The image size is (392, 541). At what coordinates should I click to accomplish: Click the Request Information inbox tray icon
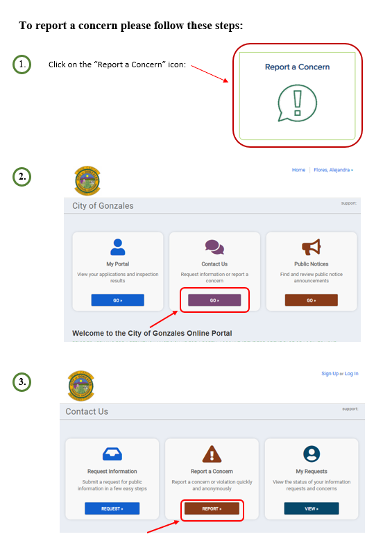click(x=112, y=454)
